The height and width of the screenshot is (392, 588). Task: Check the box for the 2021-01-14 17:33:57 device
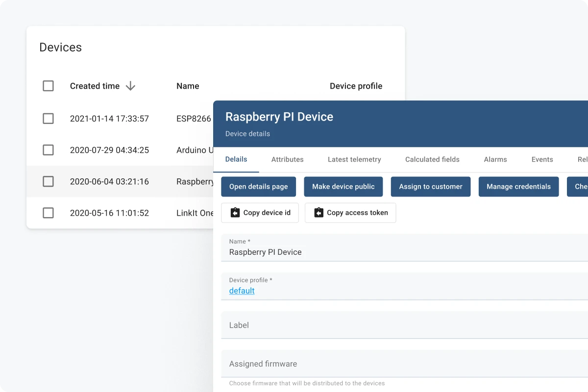(x=48, y=119)
